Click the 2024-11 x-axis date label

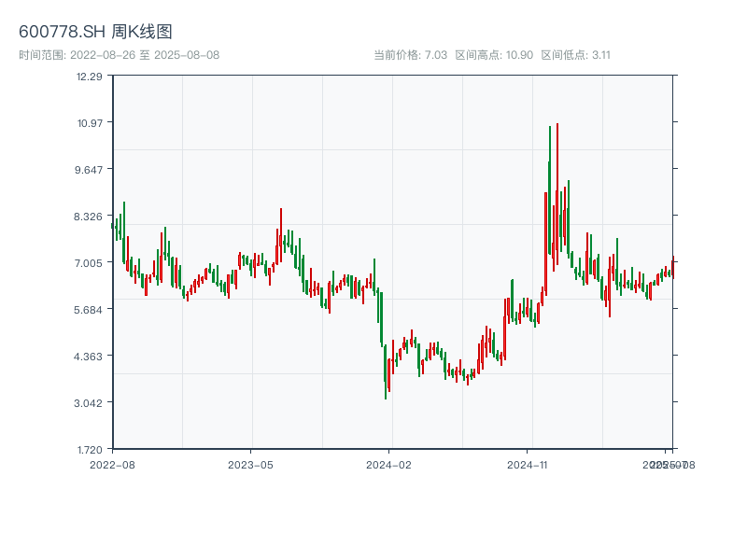point(528,464)
